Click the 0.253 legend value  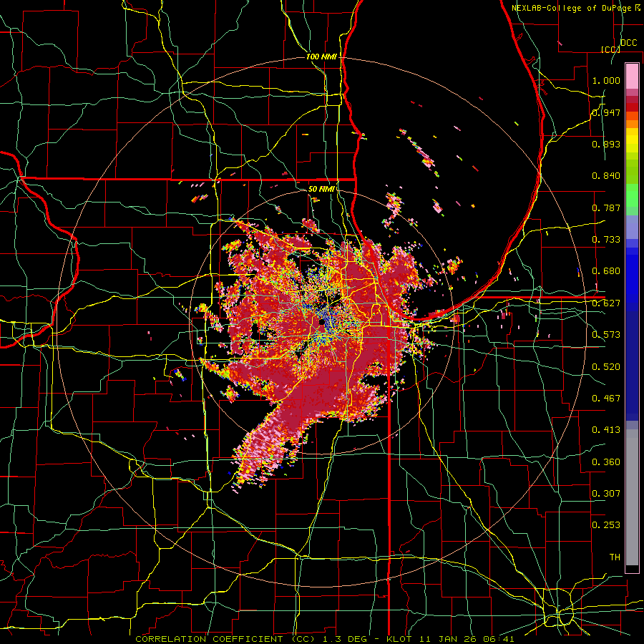[x=606, y=525]
